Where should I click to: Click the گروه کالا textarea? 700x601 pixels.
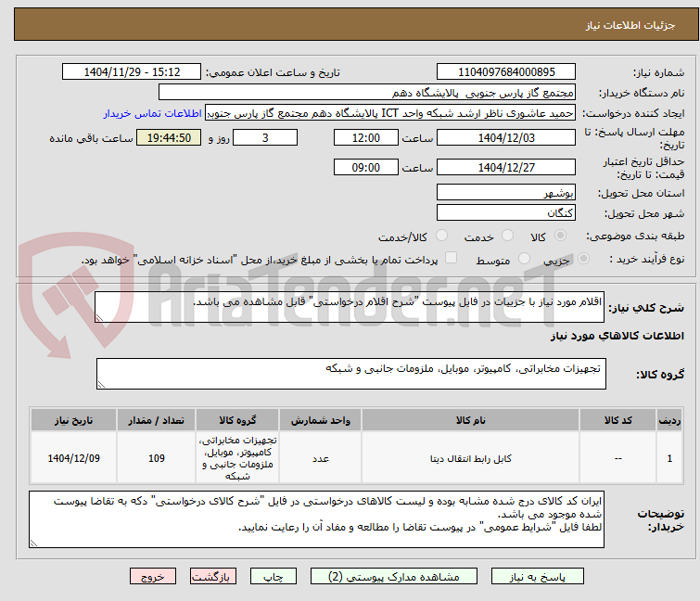(x=350, y=374)
